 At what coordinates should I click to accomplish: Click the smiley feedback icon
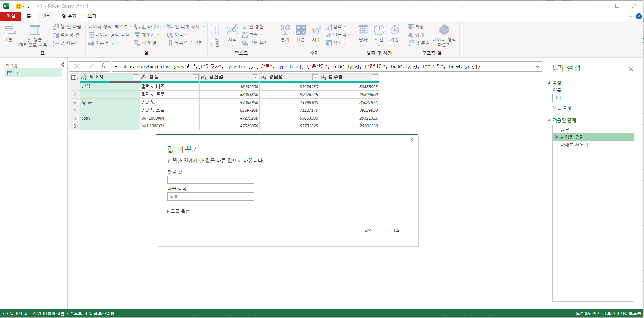[x=18, y=6]
